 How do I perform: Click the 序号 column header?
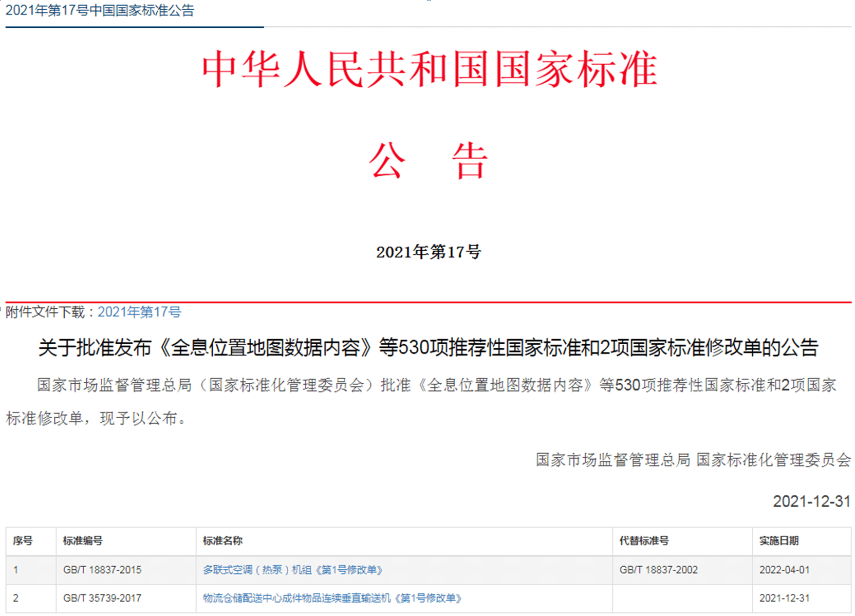click(x=23, y=540)
